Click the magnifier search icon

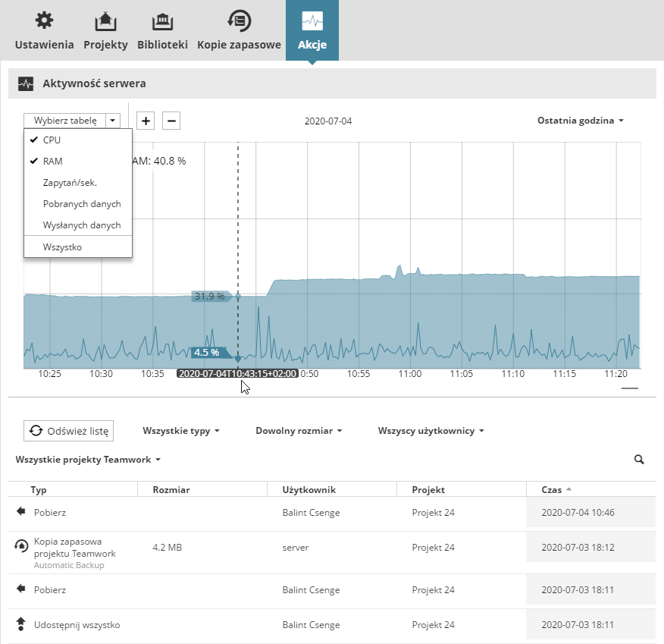tap(639, 459)
